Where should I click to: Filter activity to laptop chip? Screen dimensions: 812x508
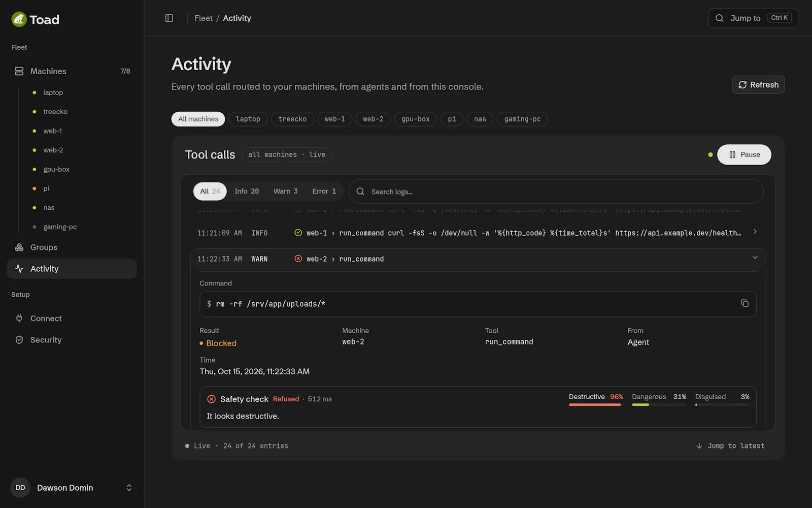click(248, 119)
